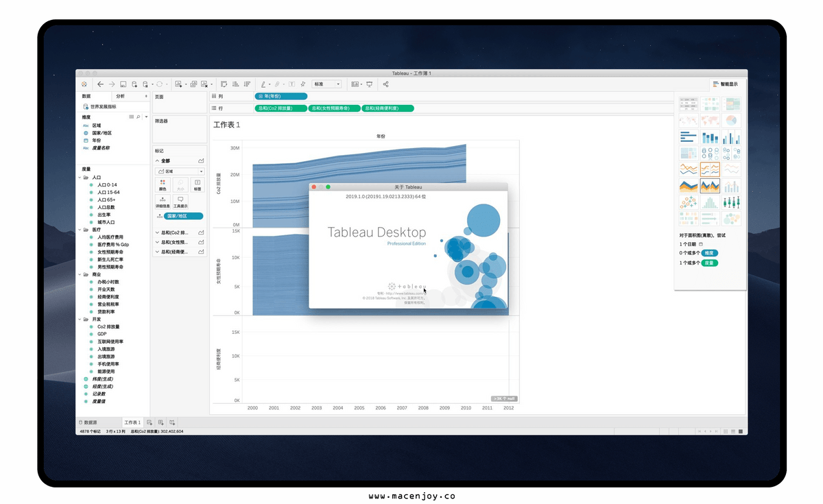Select the continuous area chart in Show Me
The height and width of the screenshot is (504, 823).
point(689,186)
